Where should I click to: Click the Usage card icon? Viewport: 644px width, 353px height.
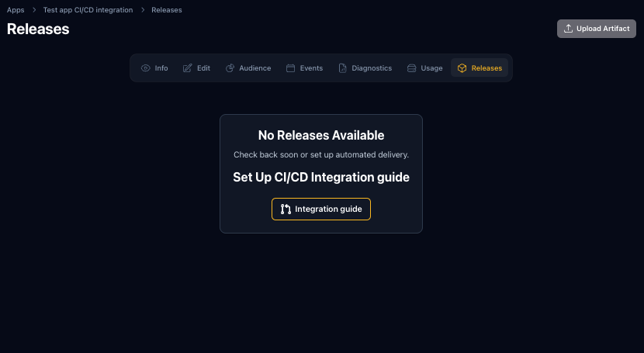click(412, 68)
